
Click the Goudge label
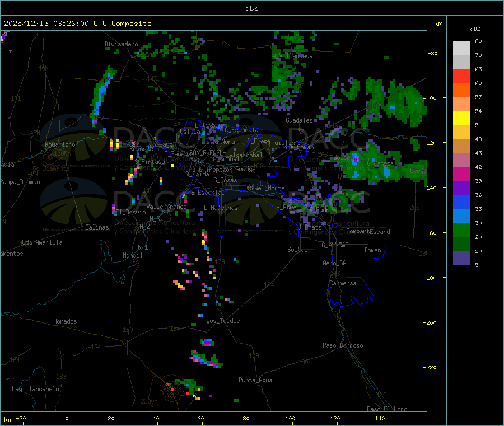click(245, 169)
